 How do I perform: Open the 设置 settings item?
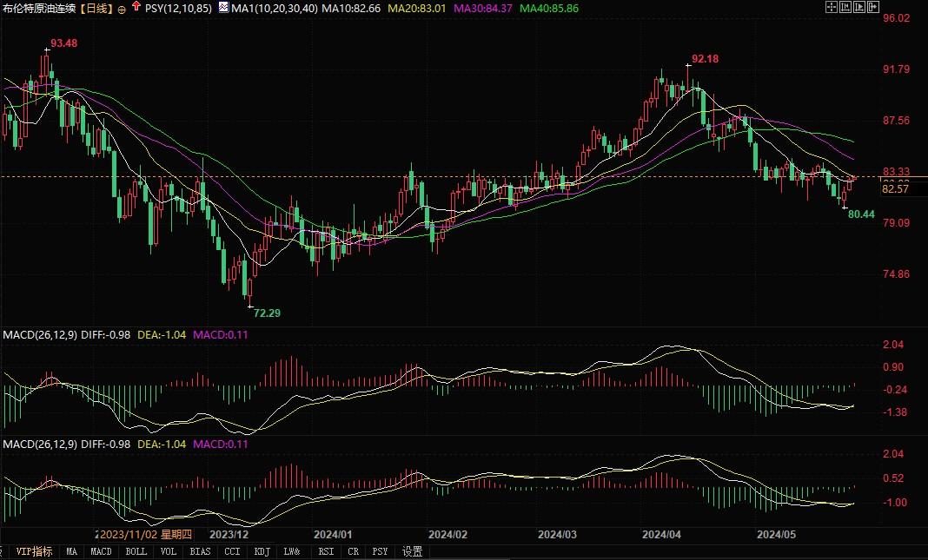411,550
